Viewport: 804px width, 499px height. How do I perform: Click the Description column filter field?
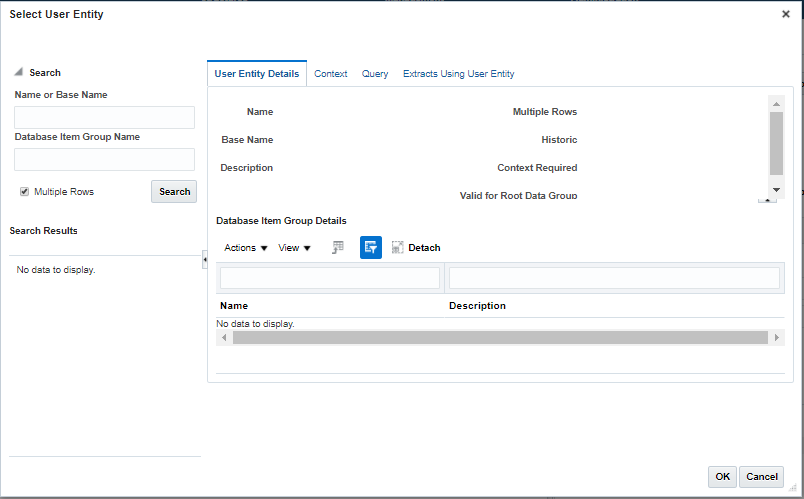pos(614,278)
